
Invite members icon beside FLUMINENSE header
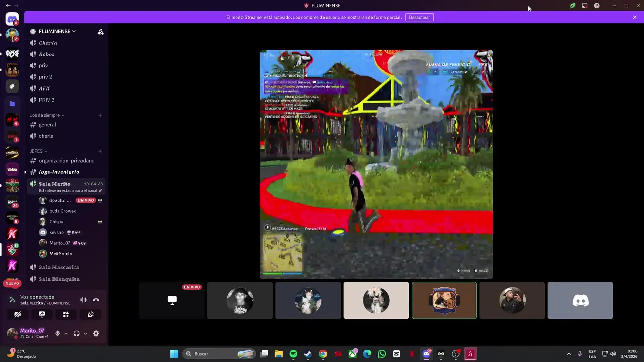tap(100, 32)
